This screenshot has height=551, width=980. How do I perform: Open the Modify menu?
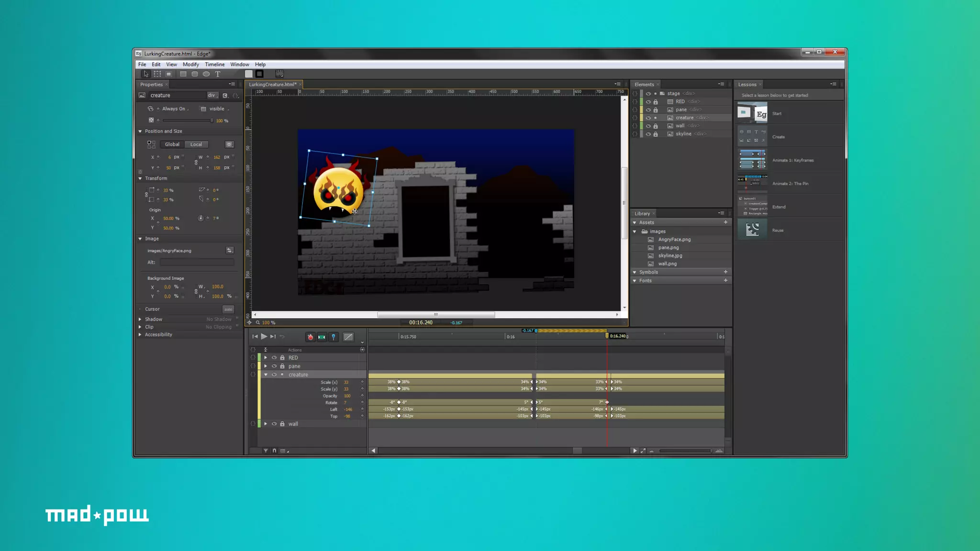[190, 65]
